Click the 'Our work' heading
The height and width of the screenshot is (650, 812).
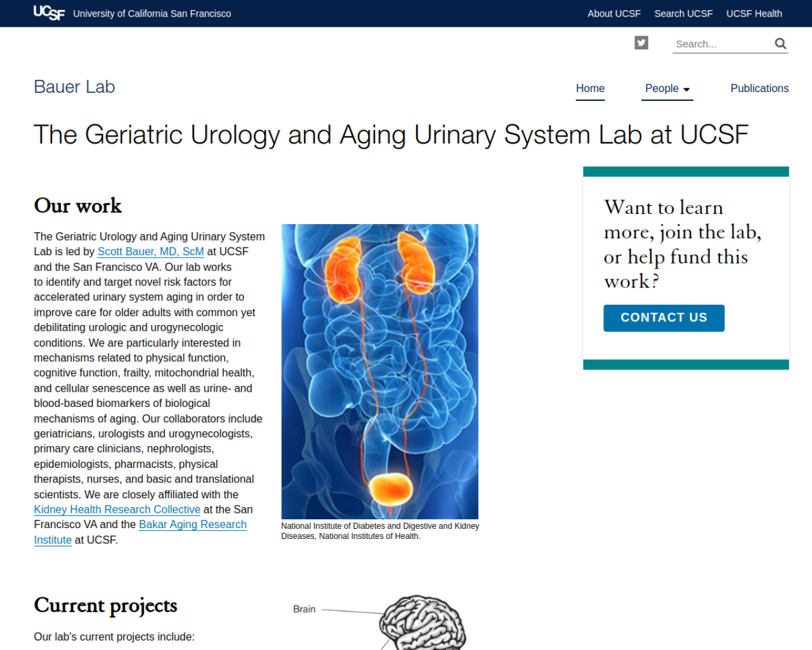pyautogui.click(x=78, y=206)
